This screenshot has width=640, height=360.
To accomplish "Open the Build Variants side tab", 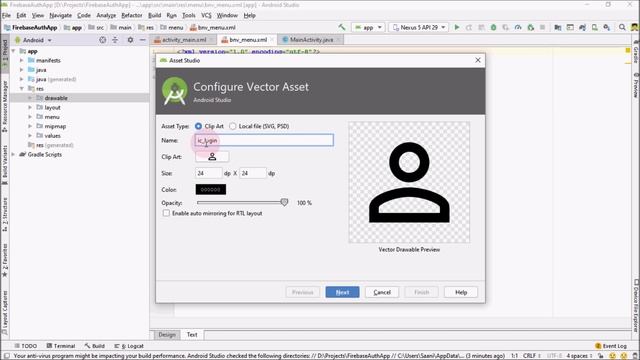I will [x=4, y=165].
